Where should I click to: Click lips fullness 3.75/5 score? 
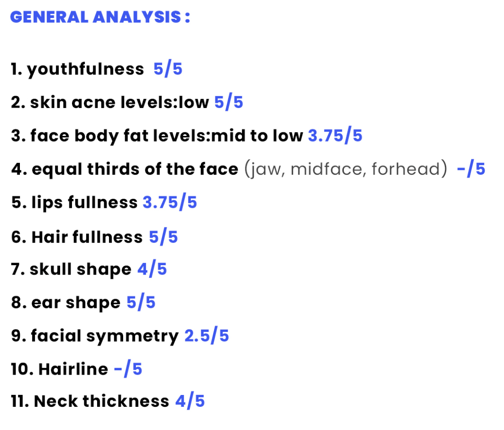170,203
